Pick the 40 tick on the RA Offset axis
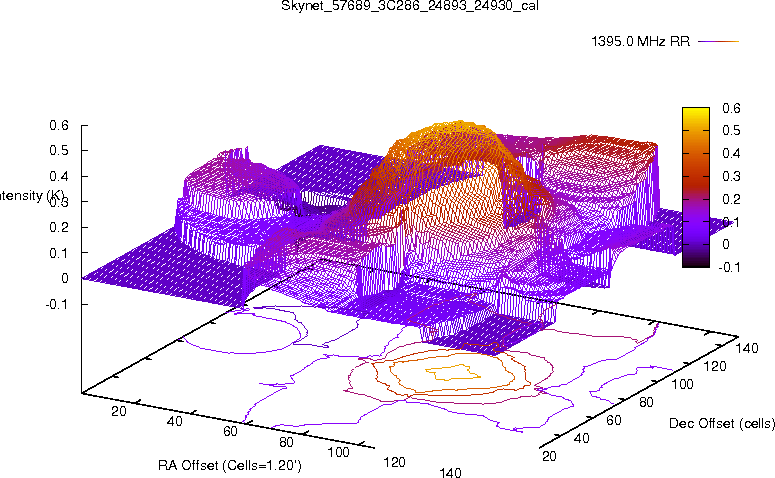 (174, 421)
